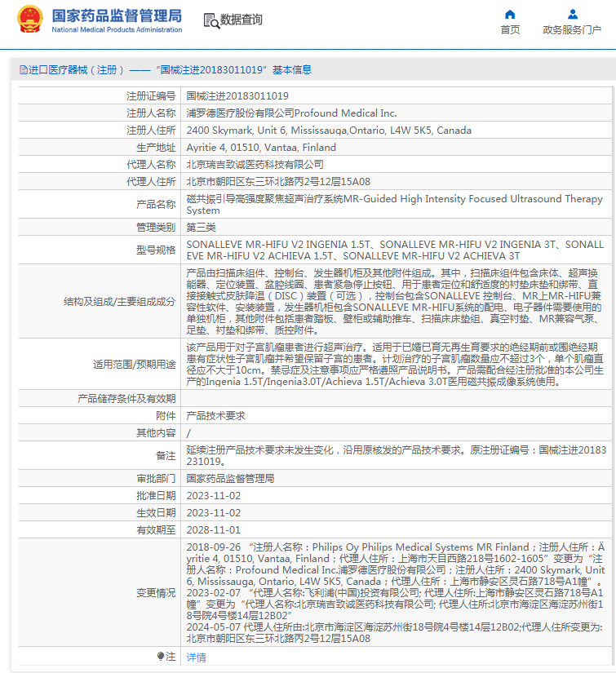Click the 其他内容 label
This screenshot has height=673, width=616.
pos(156,432)
